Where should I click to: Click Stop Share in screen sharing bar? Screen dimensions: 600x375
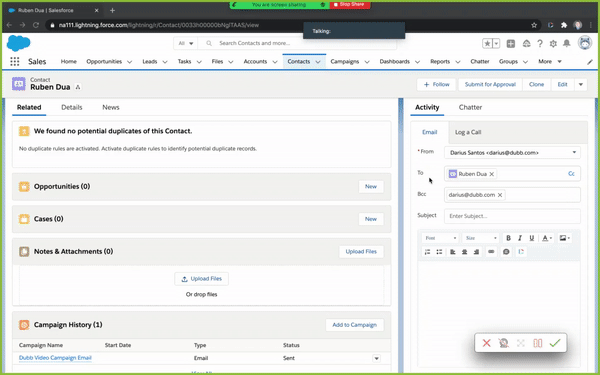[349, 5]
